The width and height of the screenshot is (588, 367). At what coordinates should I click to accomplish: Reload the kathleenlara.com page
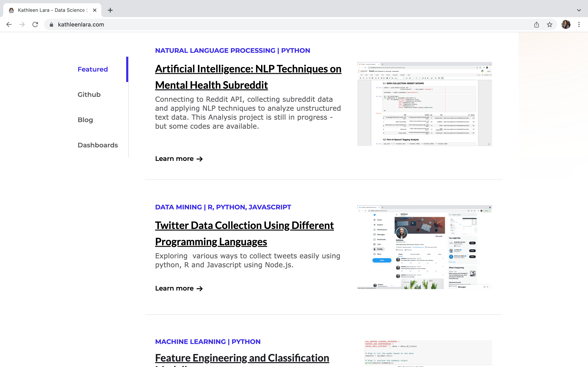[35, 24]
